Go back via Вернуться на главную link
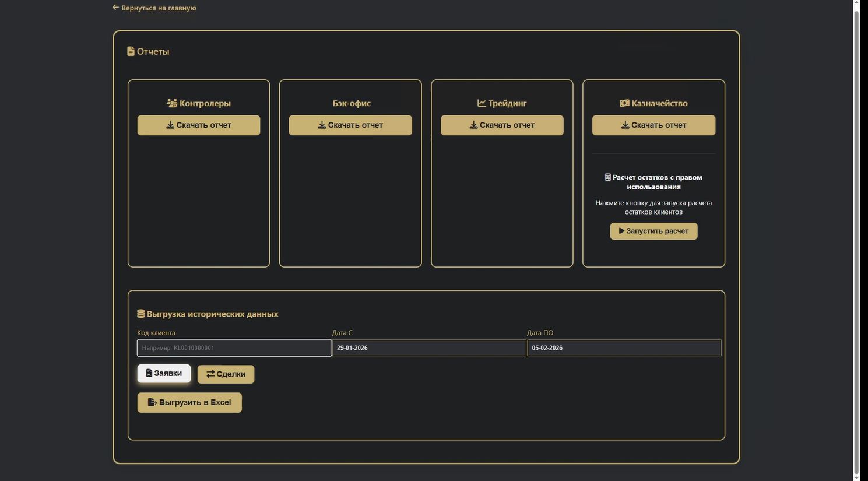The image size is (868, 481). click(x=159, y=8)
